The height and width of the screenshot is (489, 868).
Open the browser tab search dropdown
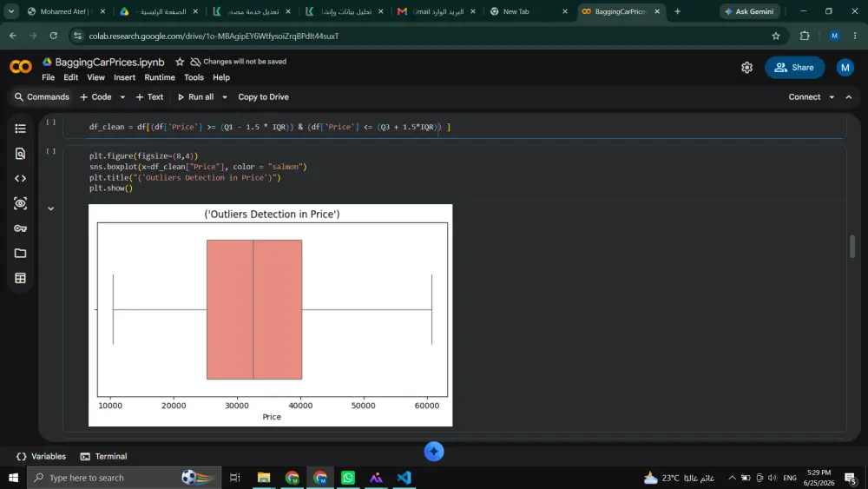coord(11,11)
